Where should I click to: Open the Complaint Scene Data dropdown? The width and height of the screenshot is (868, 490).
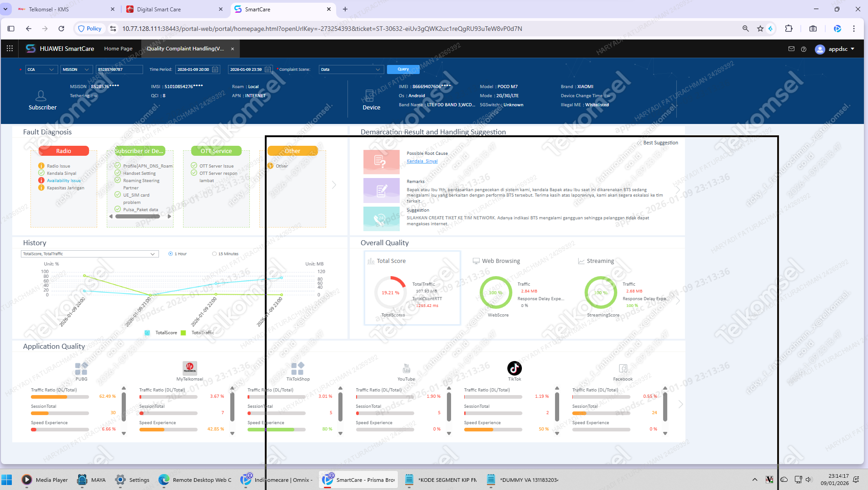click(x=351, y=69)
